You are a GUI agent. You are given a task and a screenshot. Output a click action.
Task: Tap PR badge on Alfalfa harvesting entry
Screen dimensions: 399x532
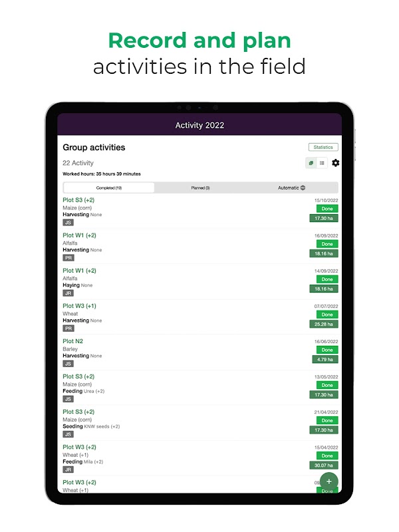68,257
